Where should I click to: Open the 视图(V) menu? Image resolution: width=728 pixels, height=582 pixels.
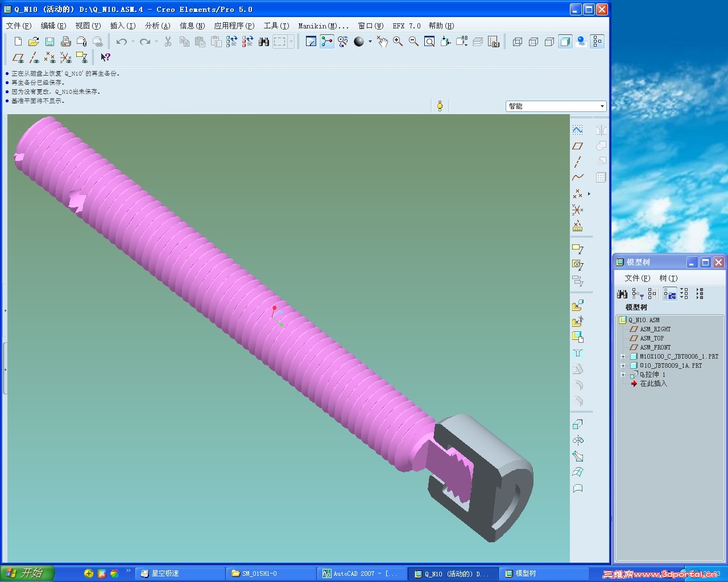pos(88,26)
